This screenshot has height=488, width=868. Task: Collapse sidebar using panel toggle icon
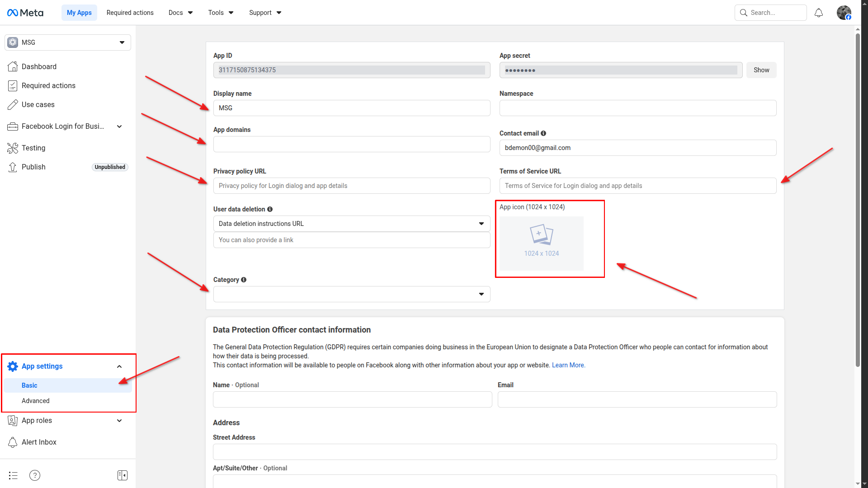click(122, 475)
